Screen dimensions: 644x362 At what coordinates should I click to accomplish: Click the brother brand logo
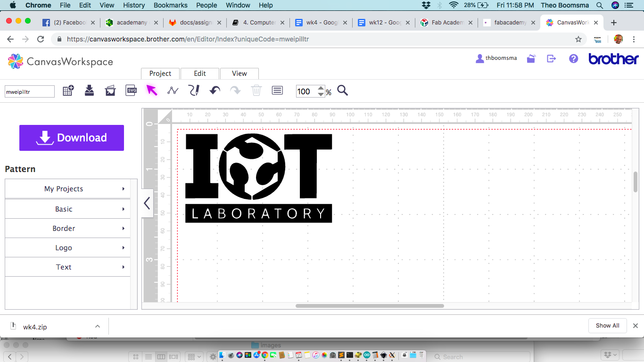(613, 59)
